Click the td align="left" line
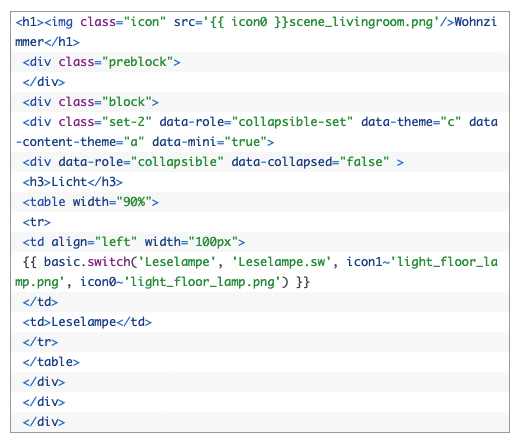Viewport: 522px width, 444px height. coord(134,242)
